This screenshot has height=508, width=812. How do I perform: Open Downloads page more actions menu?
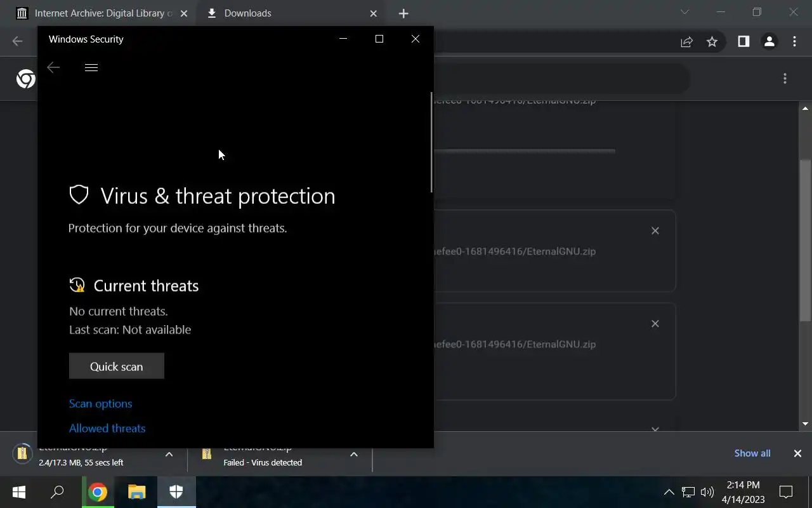(785, 79)
